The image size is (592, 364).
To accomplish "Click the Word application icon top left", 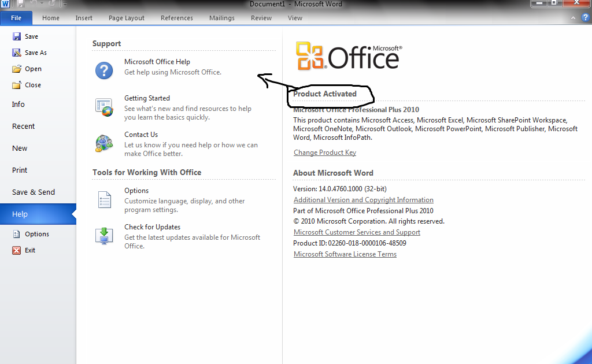I will coord(6,4).
